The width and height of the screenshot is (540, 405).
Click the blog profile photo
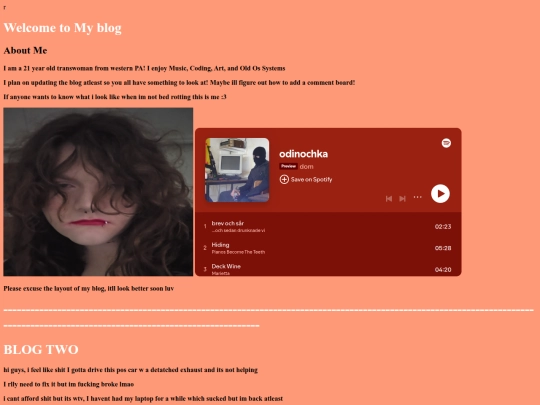coord(98,192)
